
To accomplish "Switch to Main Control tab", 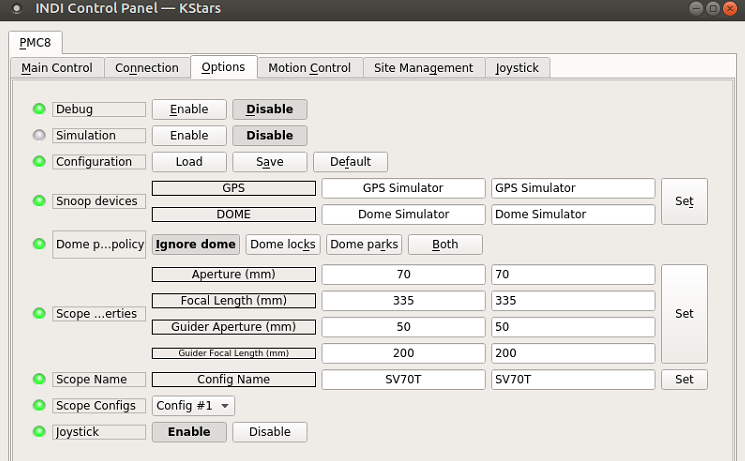I will 57,68.
